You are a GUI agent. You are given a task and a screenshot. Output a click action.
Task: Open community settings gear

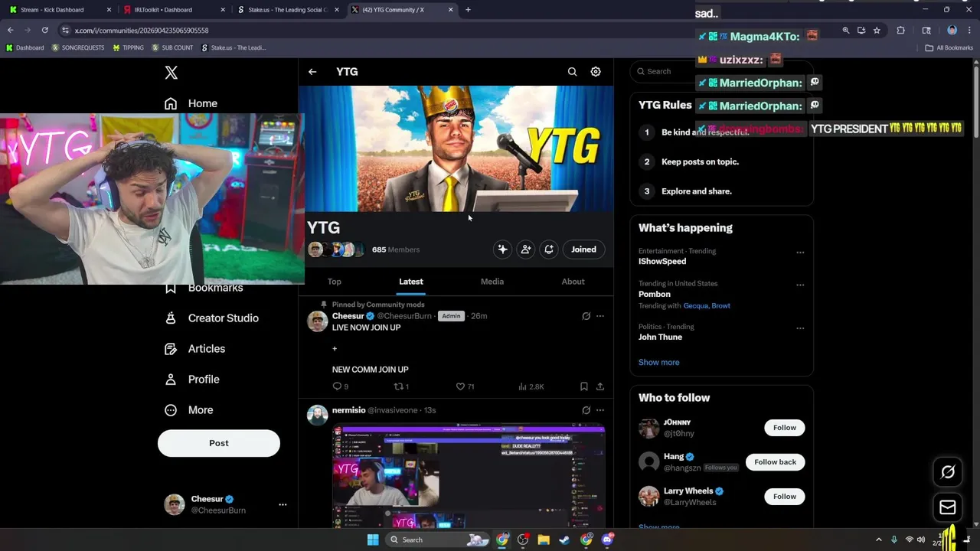596,72
